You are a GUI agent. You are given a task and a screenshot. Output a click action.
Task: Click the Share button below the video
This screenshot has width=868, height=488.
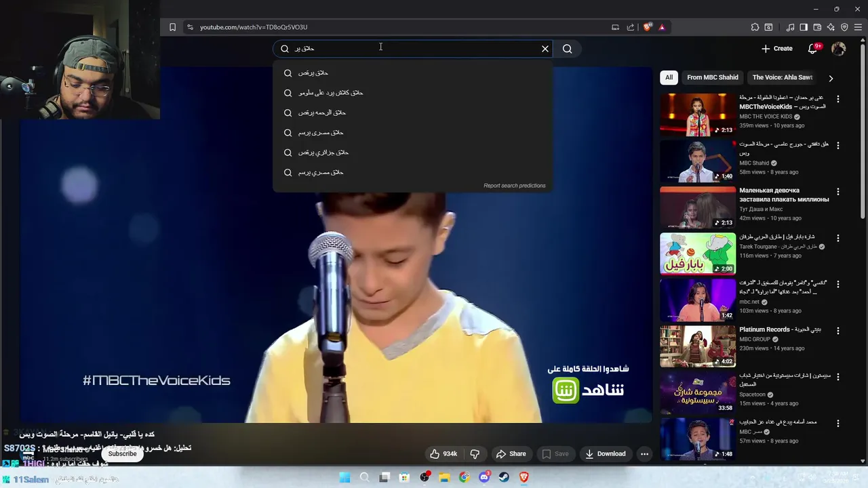click(x=511, y=454)
